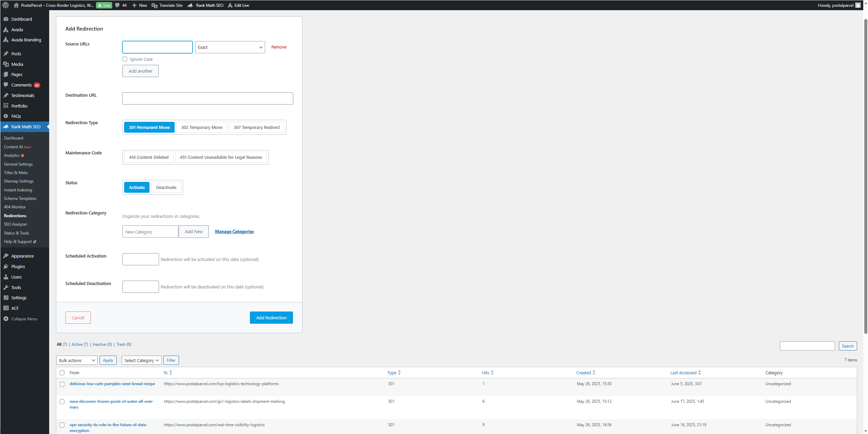Click the Translate Site icon in admin bar
This screenshot has width=868, height=434.
(x=154, y=5)
